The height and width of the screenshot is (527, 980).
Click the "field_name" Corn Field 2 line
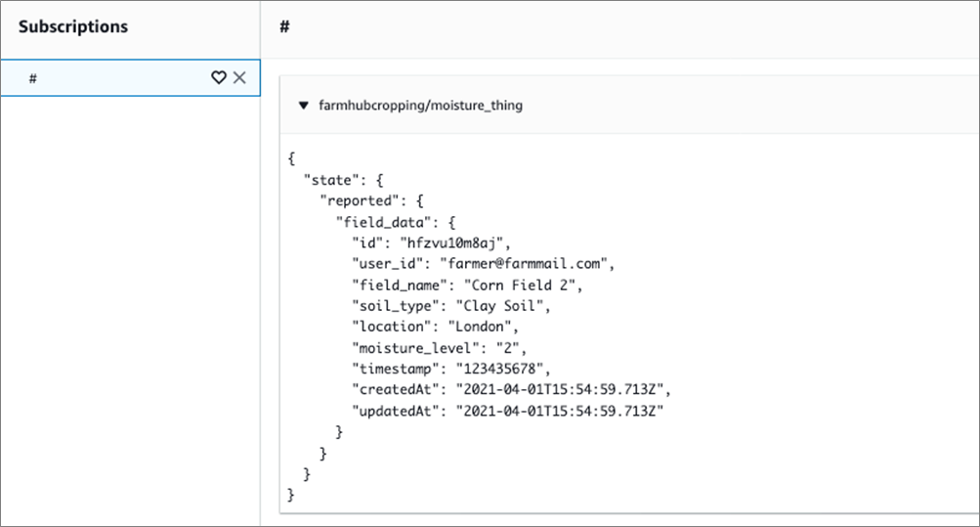click(467, 285)
